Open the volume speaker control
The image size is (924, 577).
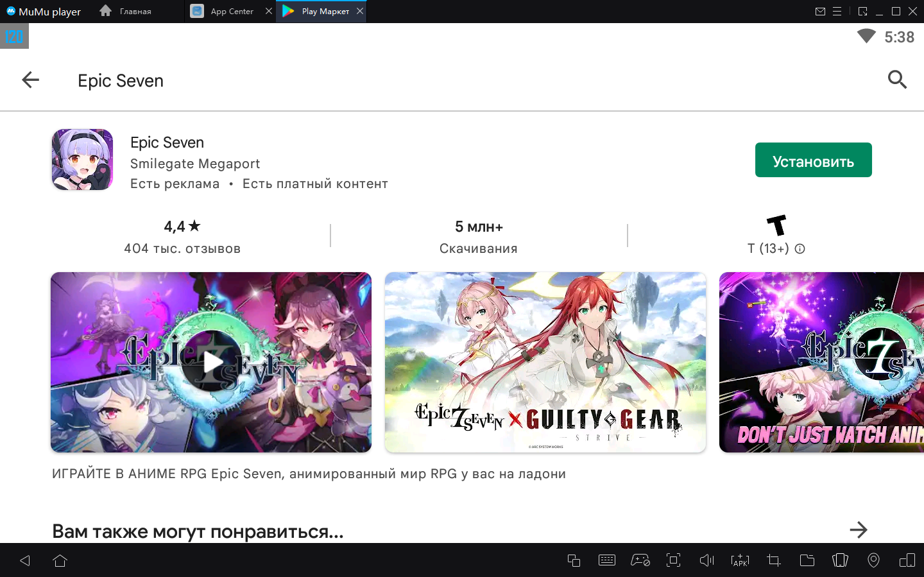tap(706, 560)
